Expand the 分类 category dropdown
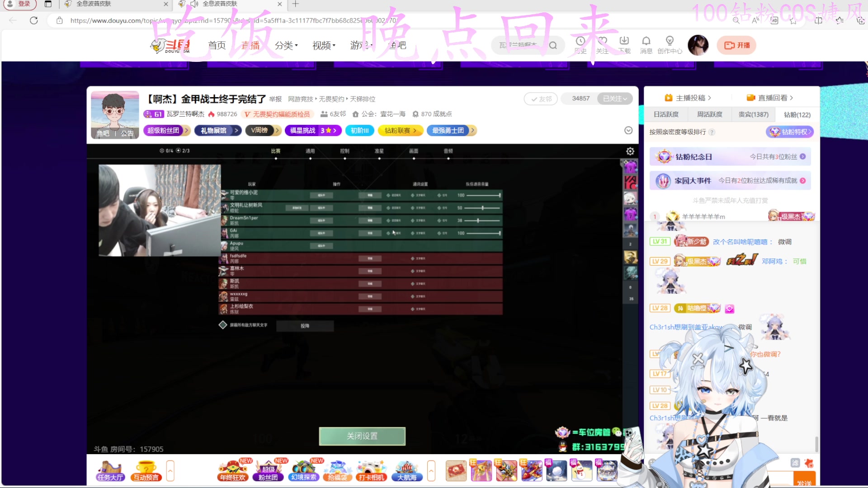The width and height of the screenshot is (868, 488). (286, 45)
